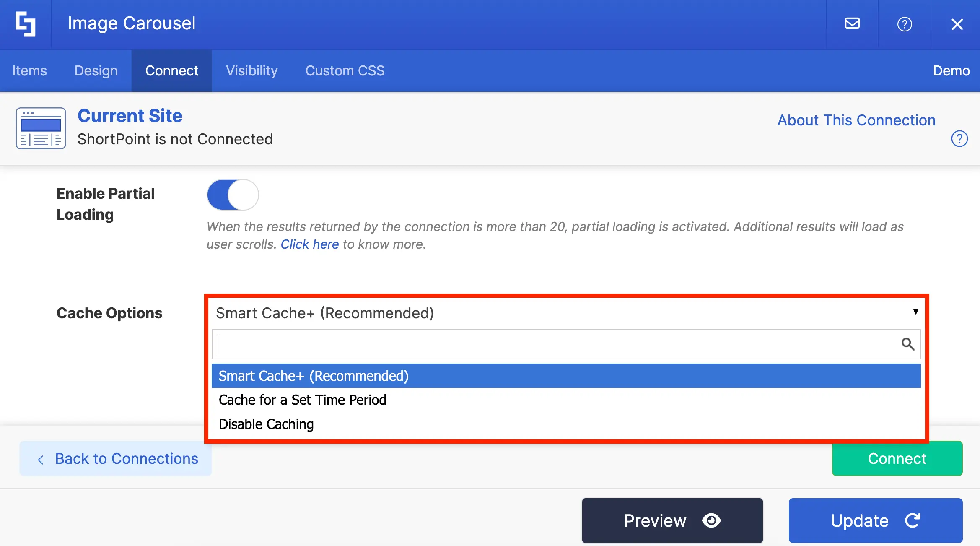Select Smart Cache+ (Recommended) option
Image resolution: width=980 pixels, height=546 pixels.
click(x=566, y=376)
